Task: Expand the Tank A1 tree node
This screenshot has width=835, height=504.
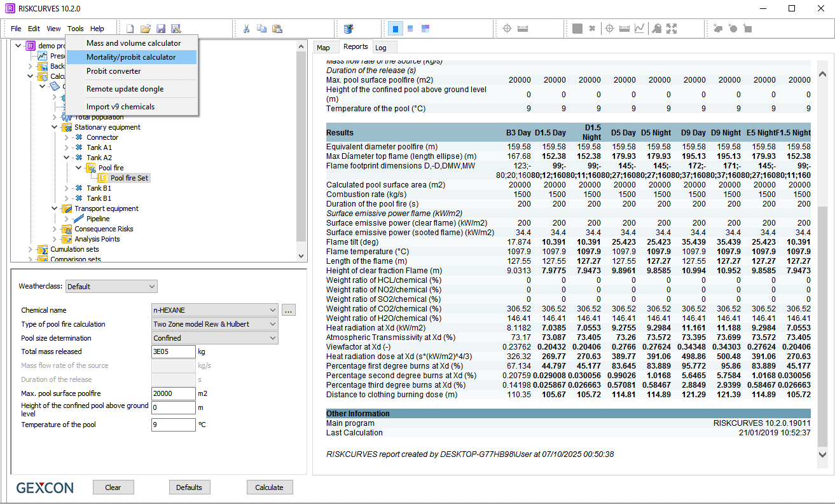Action: coord(67,147)
